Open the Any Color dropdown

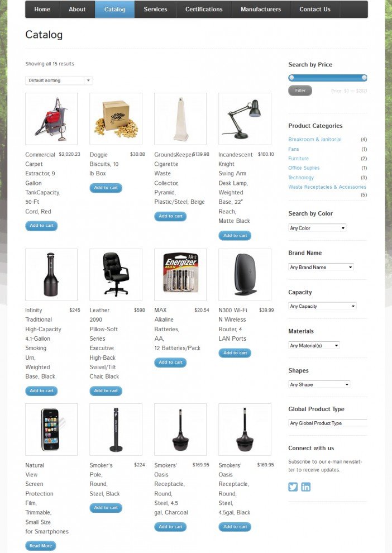[317, 228]
